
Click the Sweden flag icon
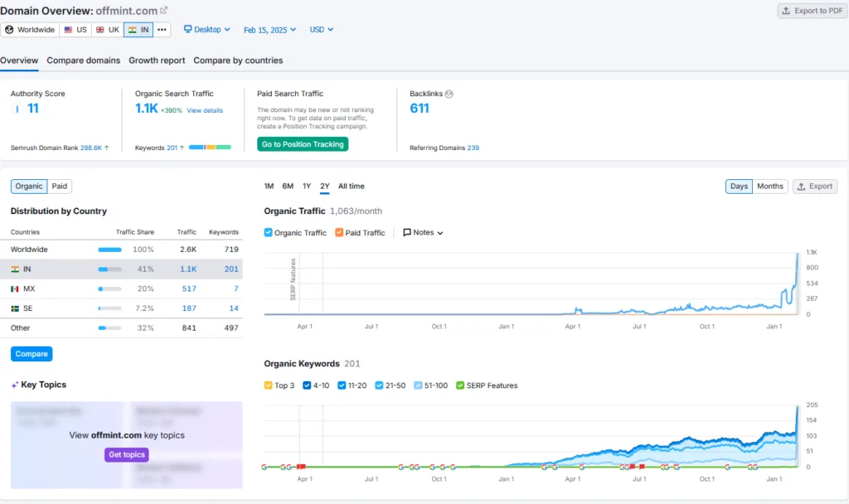point(15,308)
